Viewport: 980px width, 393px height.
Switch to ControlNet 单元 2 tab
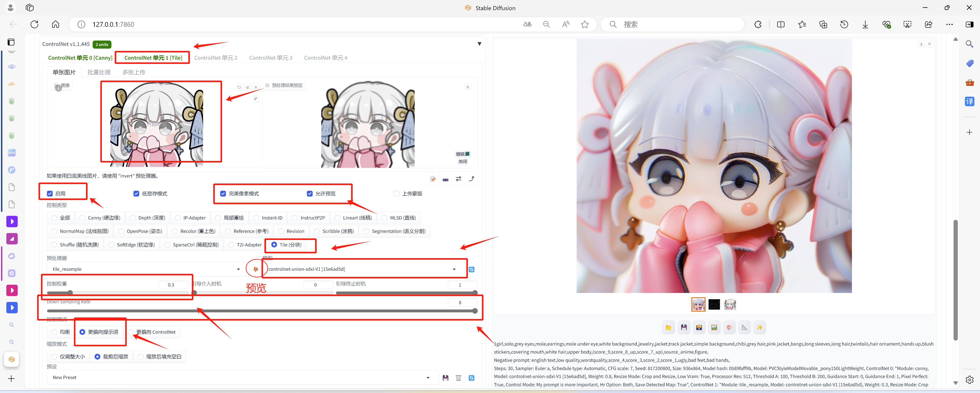216,58
